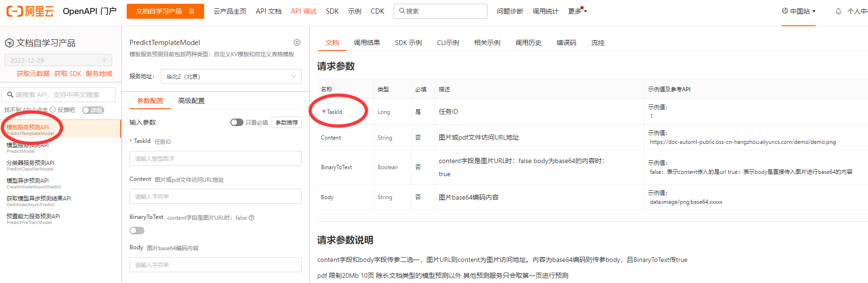Open the 文档自学习产品 product switcher
The width and height of the screenshot is (868, 283).
click(165, 11)
